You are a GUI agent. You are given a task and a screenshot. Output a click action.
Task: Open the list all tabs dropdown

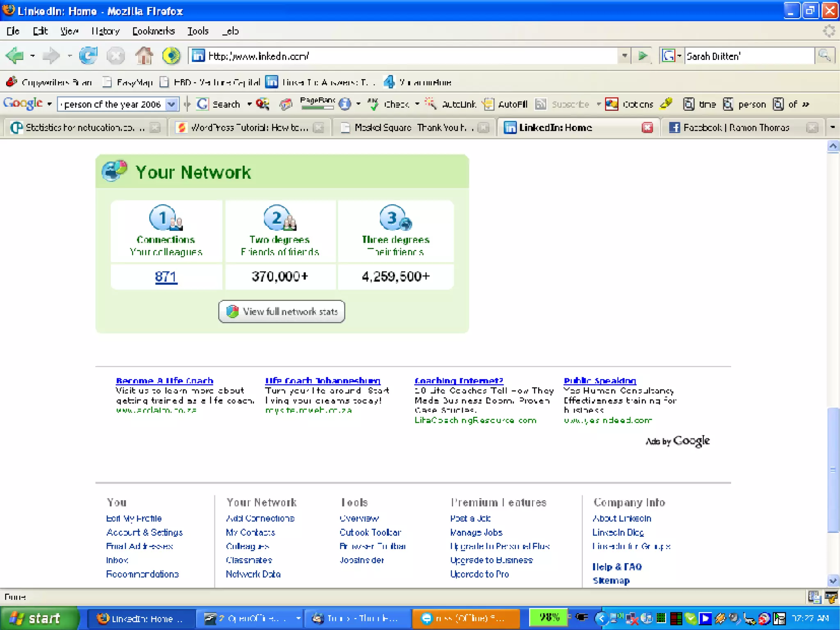(x=832, y=128)
